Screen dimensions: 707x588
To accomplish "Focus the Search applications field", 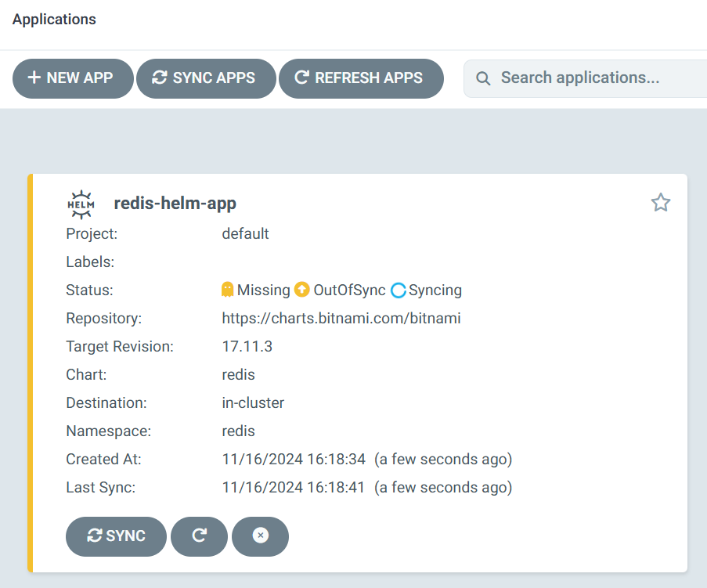I will 586,78.
